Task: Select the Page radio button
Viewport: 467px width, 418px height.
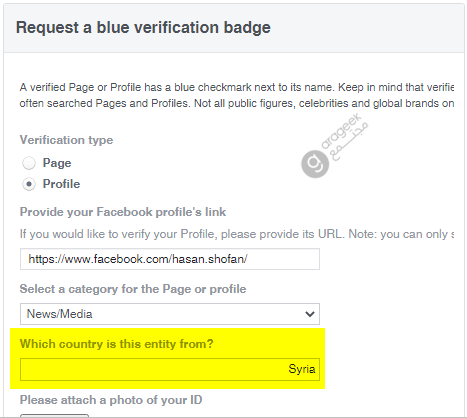Action: tap(29, 163)
